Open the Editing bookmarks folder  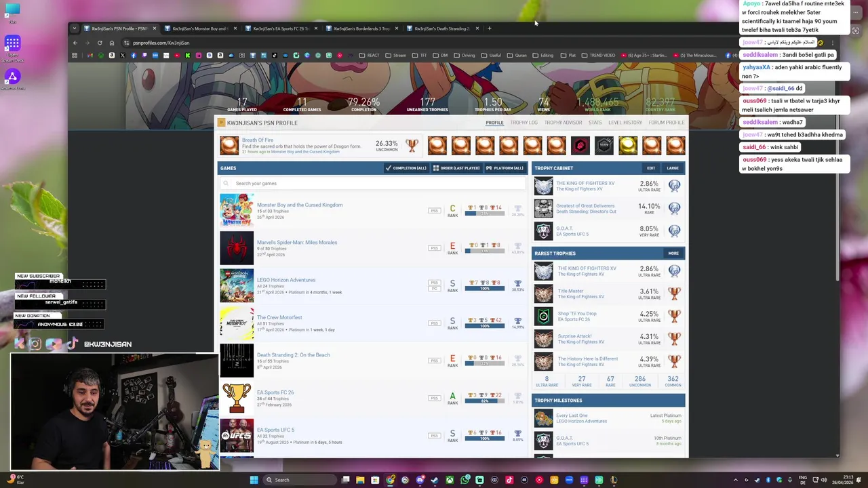pyautogui.click(x=543, y=56)
